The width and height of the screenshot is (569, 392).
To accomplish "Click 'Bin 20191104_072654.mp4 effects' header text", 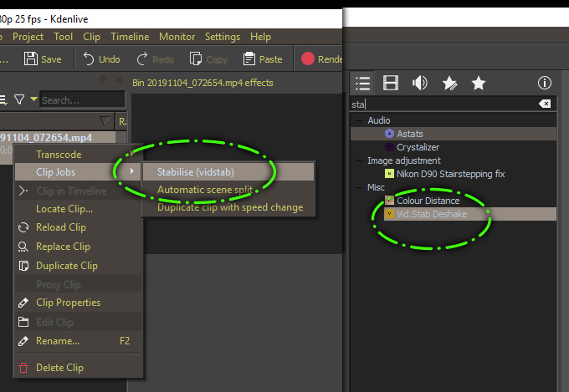I will (202, 83).
